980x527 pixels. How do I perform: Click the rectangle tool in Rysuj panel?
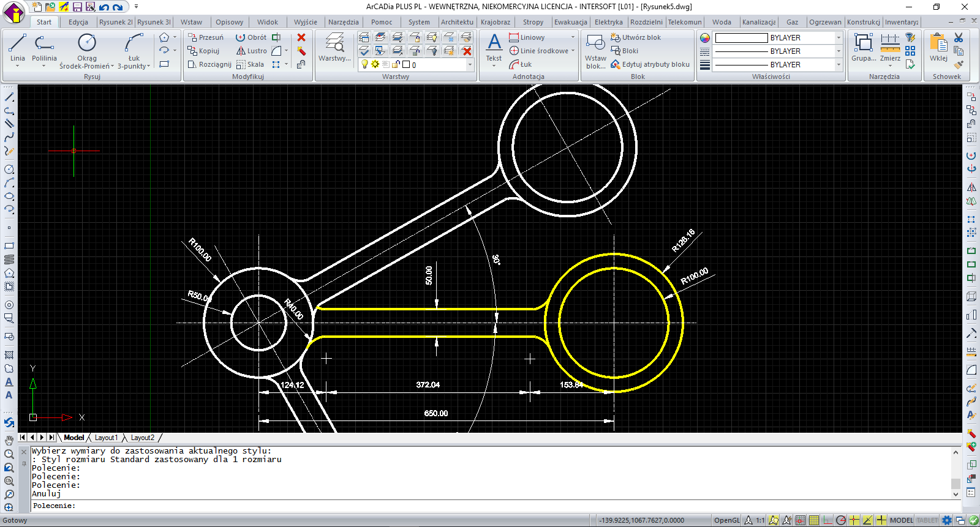tap(164, 64)
